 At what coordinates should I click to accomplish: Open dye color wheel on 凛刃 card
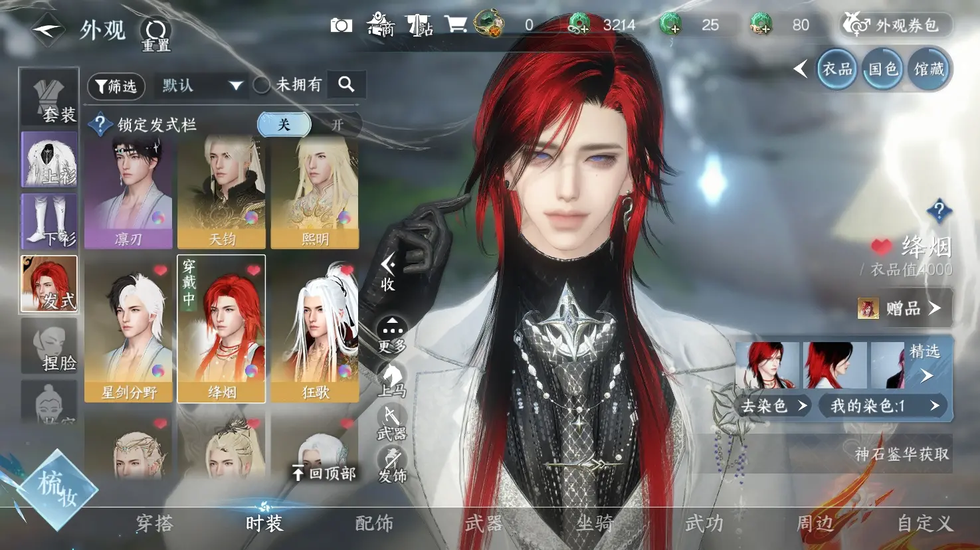pos(158,217)
